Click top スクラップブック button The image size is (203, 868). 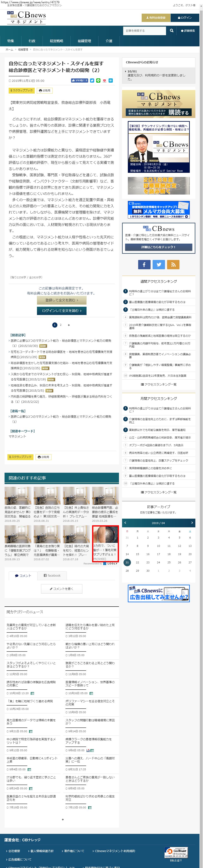[21, 90]
